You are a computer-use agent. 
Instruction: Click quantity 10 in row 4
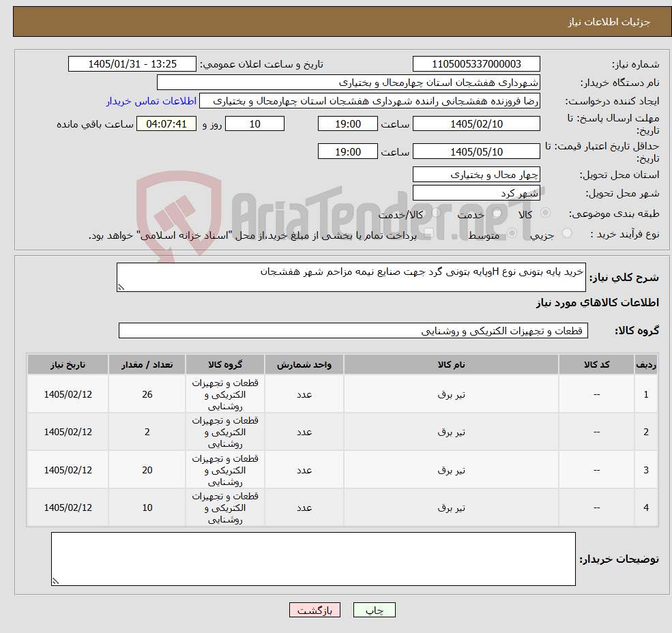[x=147, y=508]
